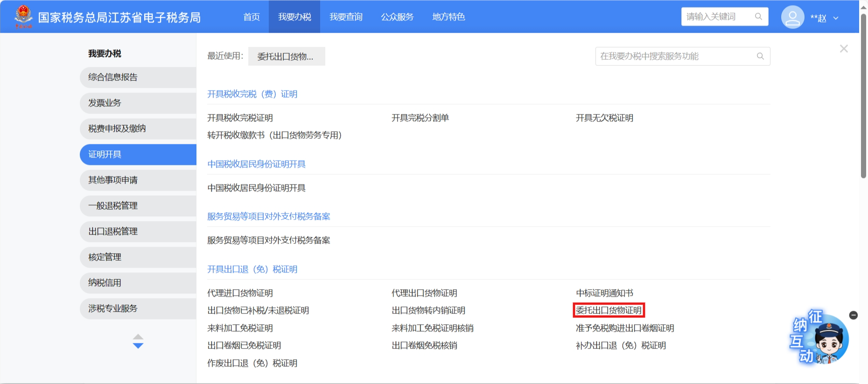The height and width of the screenshot is (384, 868).
Task: Click the service function search magnifier icon
Action: pyautogui.click(x=760, y=56)
